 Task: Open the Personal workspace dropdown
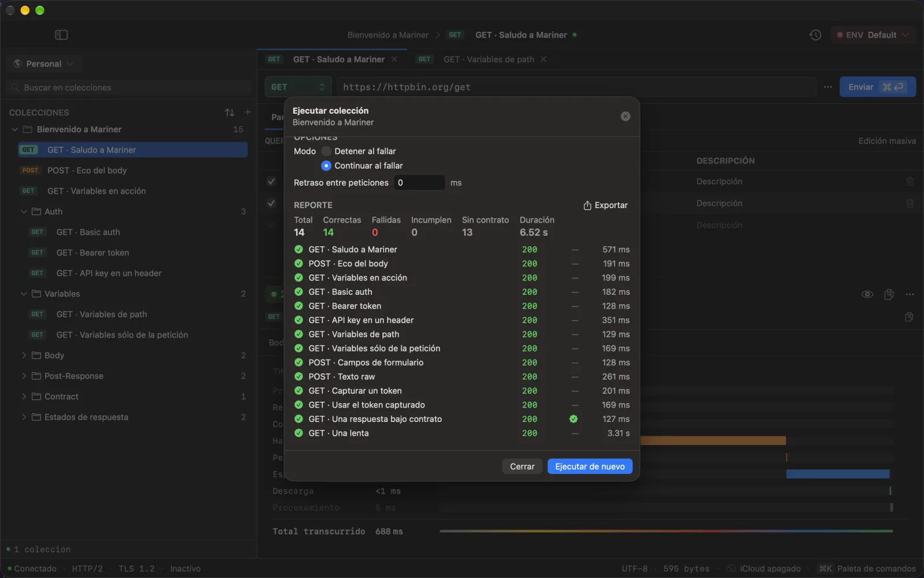coord(44,64)
